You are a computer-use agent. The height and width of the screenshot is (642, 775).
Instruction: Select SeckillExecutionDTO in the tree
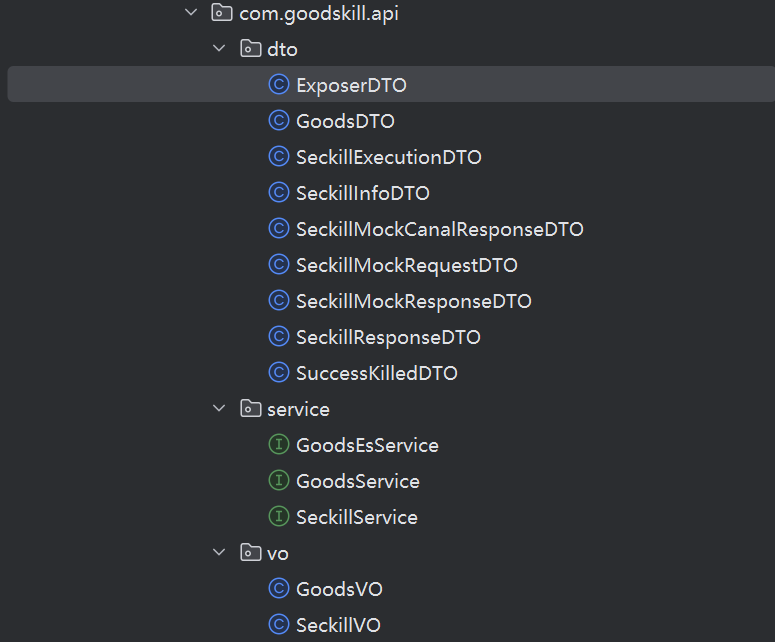click(388, 157)
